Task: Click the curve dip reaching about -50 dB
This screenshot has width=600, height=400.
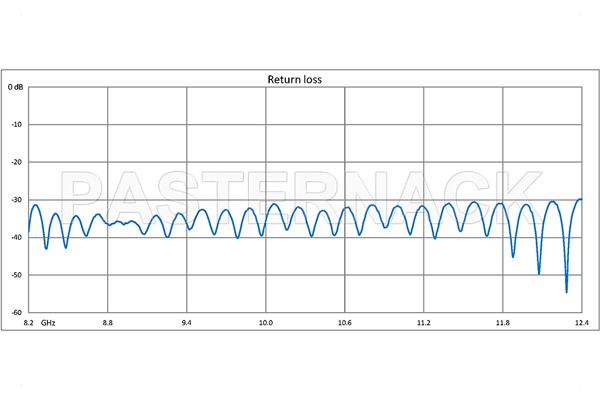Action: tap(539, 272)
